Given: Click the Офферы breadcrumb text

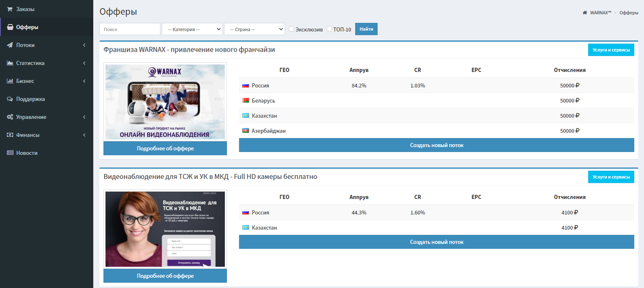Looking at the screenshot, I should coord(628,12).
